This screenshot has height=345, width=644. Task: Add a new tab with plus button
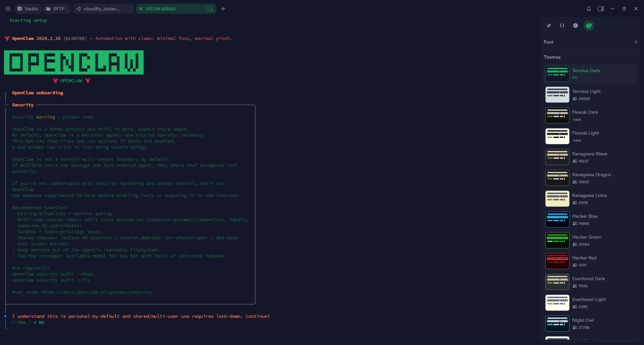[223, 9]
